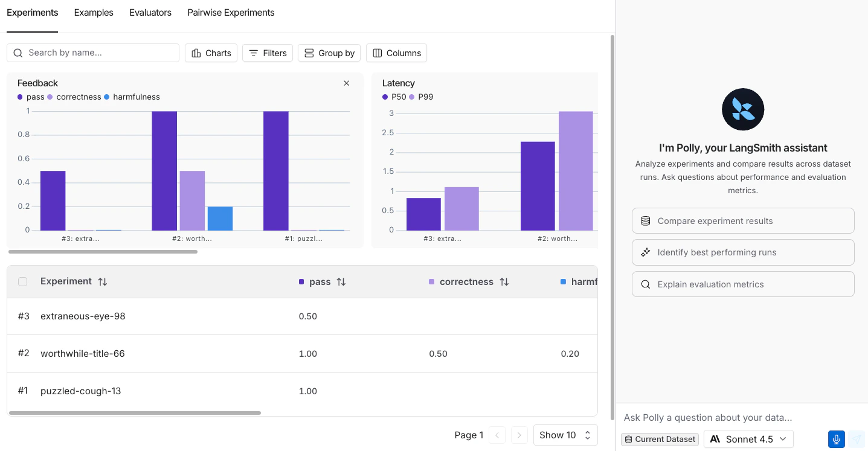Close the Feedback chart
This screenshot has width=868, height=451.
346,83
